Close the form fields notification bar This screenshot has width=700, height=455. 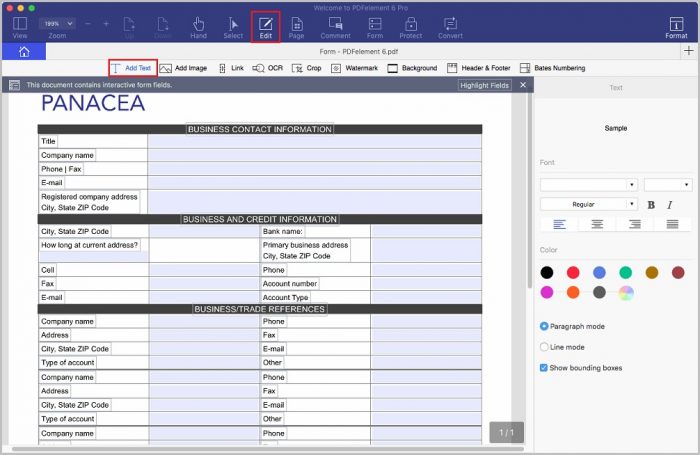523,85
